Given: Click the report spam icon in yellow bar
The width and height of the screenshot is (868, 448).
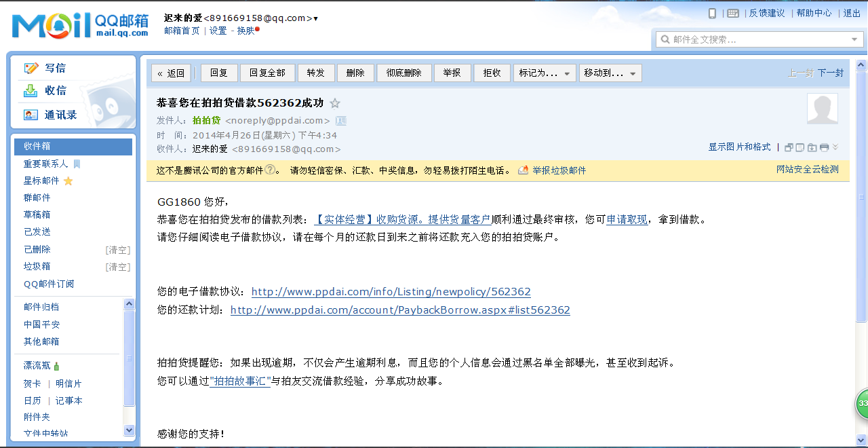Looking at the screenshot, I should pos(523,170).
